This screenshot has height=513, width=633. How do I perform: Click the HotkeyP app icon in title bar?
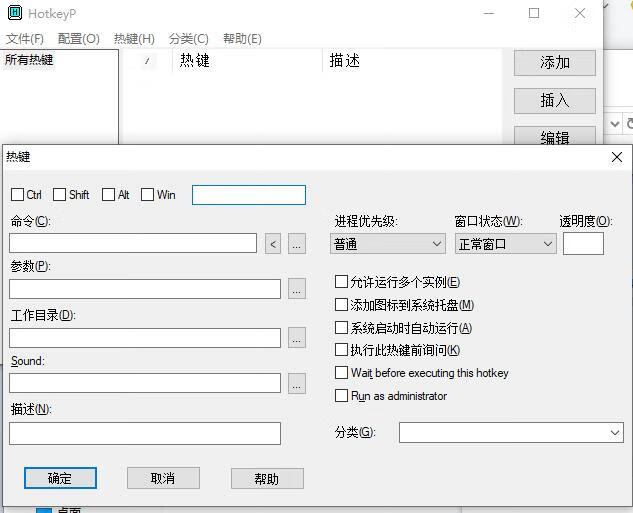click(x=15, y=13)
